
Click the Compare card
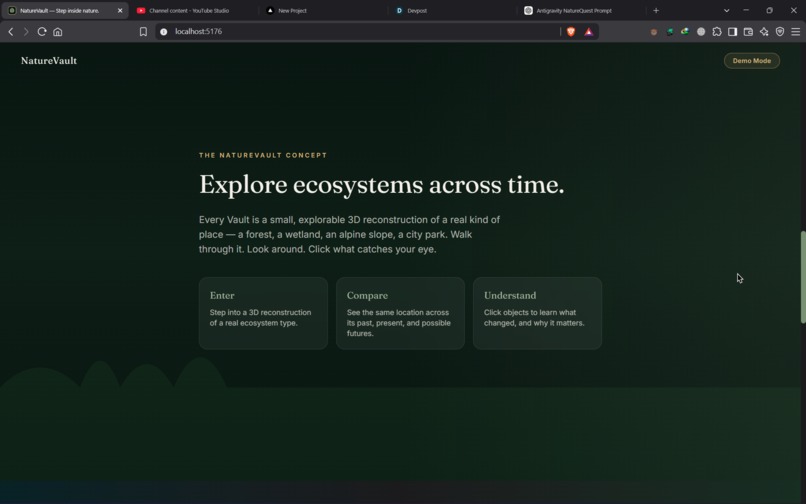click(400, 313)
